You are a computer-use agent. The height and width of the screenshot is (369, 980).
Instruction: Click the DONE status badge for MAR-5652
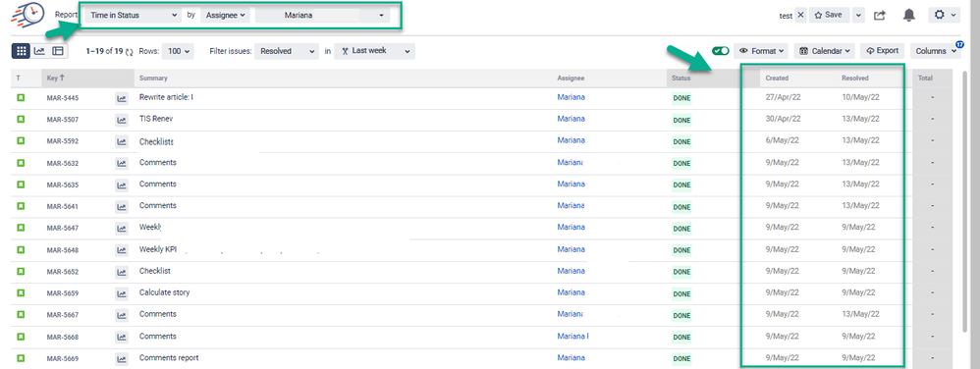[x=681, y=272]
